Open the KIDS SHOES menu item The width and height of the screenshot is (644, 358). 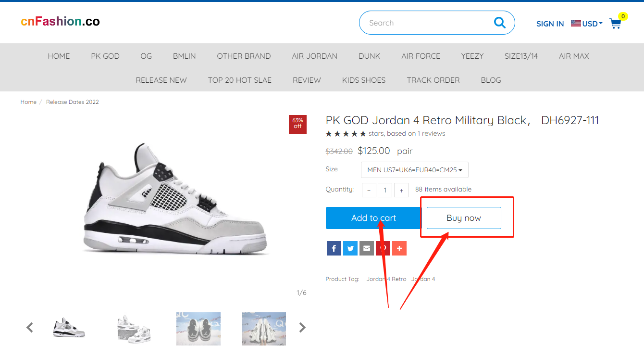364,80
